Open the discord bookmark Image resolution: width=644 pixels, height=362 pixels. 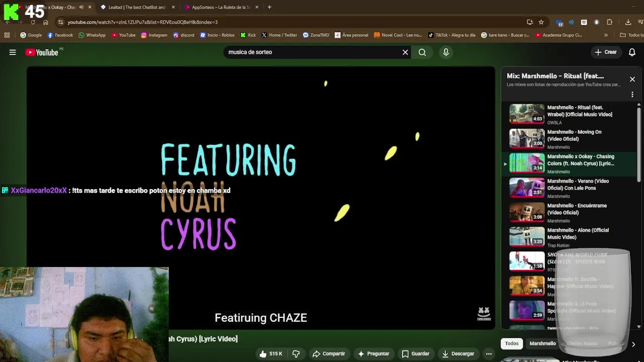point(184,35)
